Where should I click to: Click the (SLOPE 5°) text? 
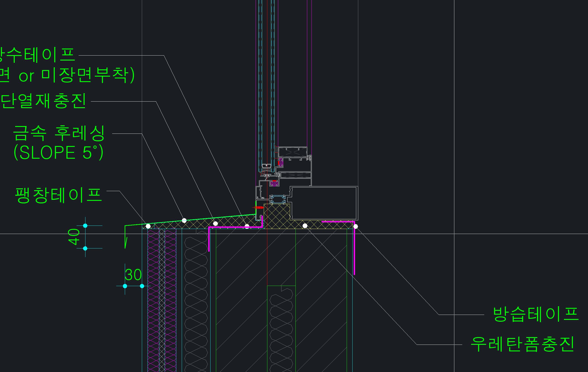(x=59, y=153)
